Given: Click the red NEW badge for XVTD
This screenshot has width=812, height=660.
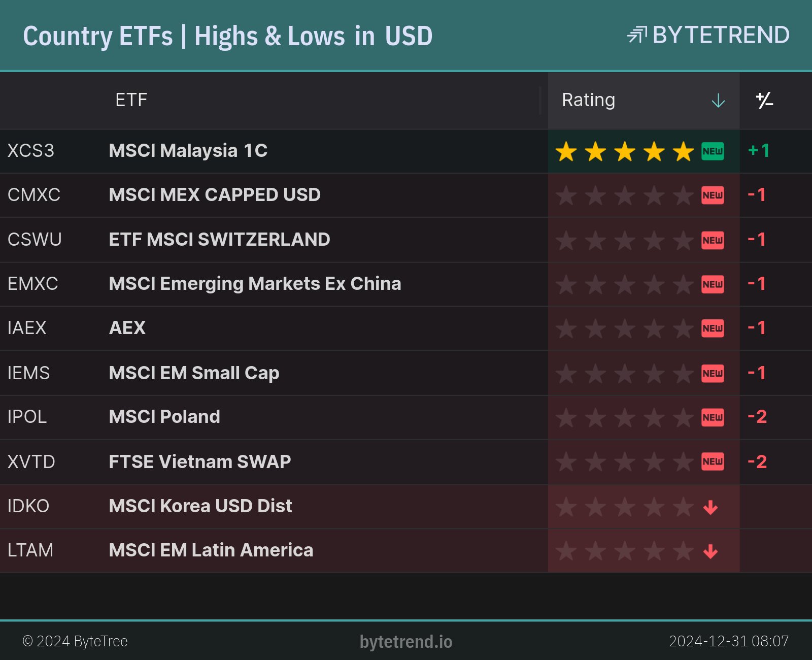Looking at the screenshot, I should pyautogui.click(x=713, y=462).
